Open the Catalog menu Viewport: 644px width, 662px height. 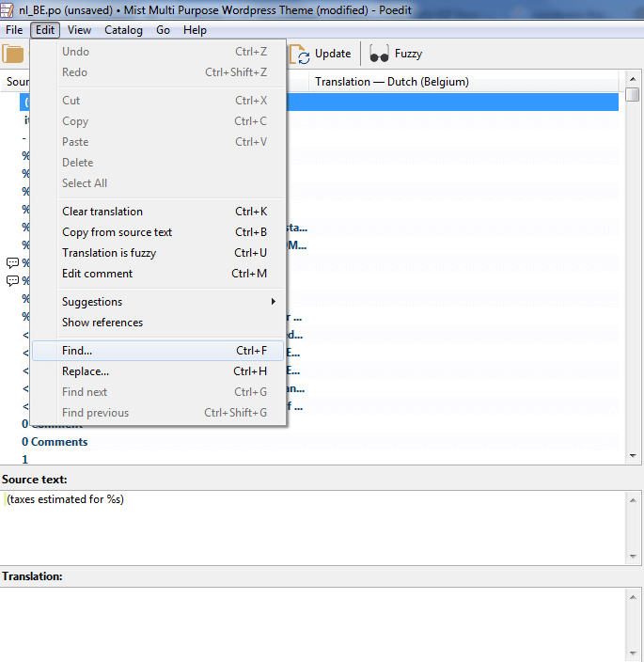click(x=123, y=30)
